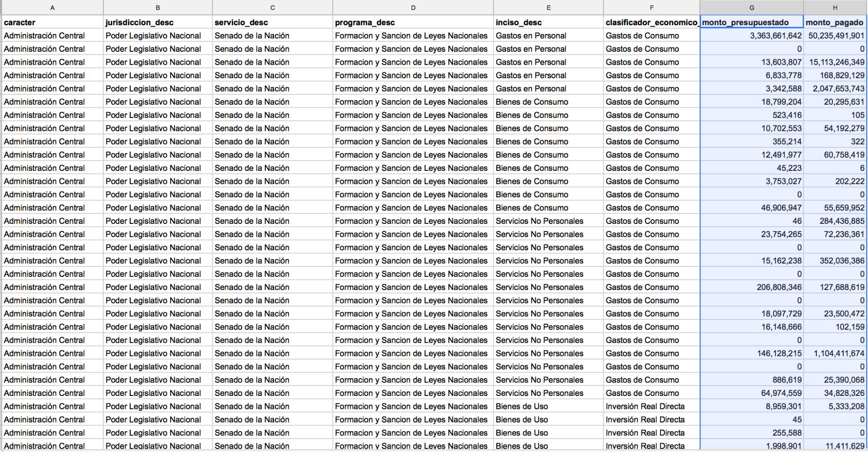The width and height of the screenshot is (868, 452).
Task: Select cell with value 54,192,279
Action: pos(835,128)
